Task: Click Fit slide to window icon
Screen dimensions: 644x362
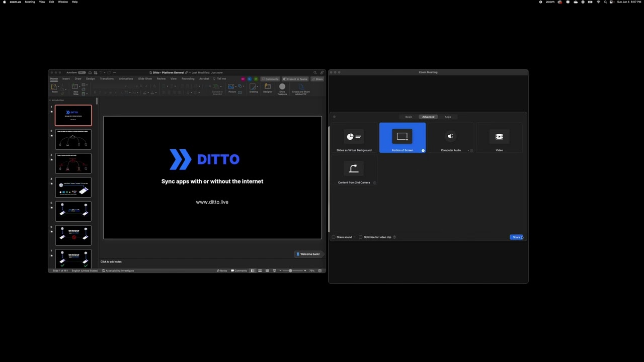Action: click(x=319, y=270)
